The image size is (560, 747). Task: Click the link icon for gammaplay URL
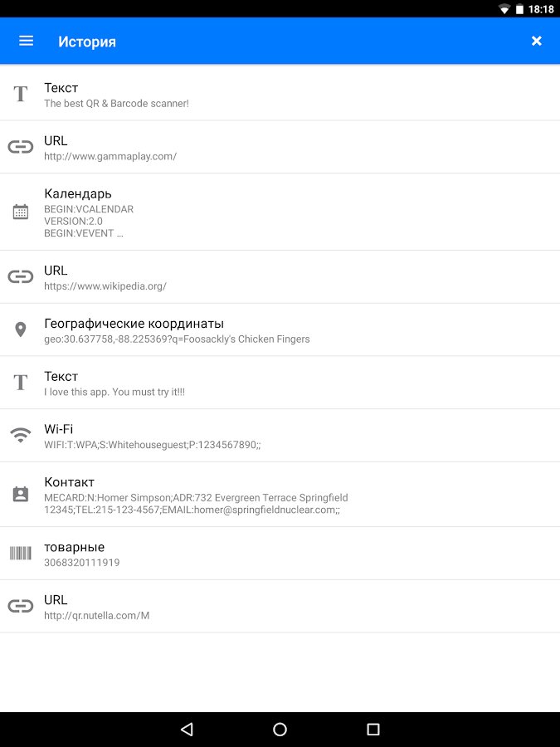coord(21,147)
